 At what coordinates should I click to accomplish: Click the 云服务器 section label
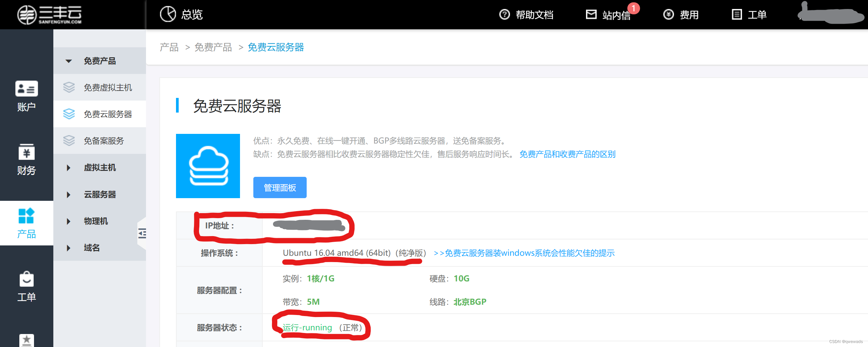(x=100, y=194)
